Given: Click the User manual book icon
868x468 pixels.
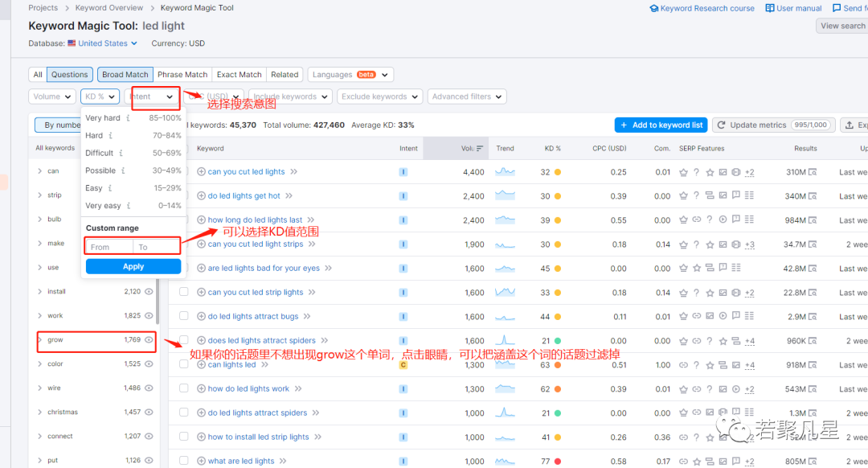Looking at the screenshot, I should [x=770, y=8].
